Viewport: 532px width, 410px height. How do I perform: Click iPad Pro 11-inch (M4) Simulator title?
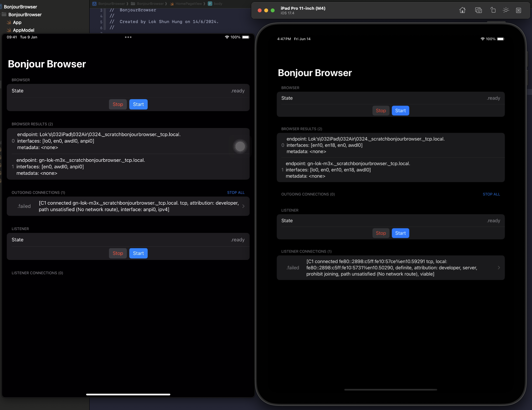(303, 8)
